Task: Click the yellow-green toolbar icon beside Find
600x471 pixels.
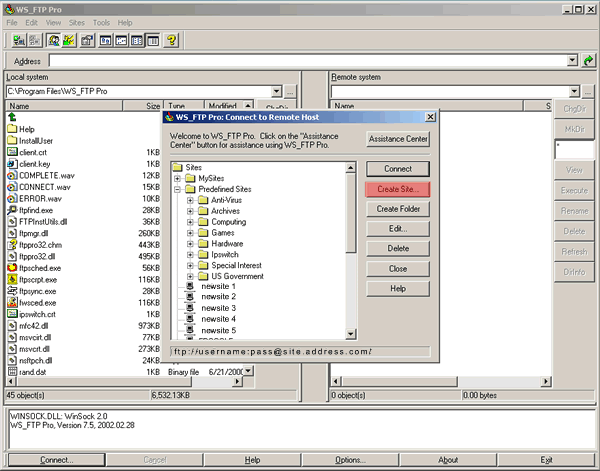Action: pos(69,40)
